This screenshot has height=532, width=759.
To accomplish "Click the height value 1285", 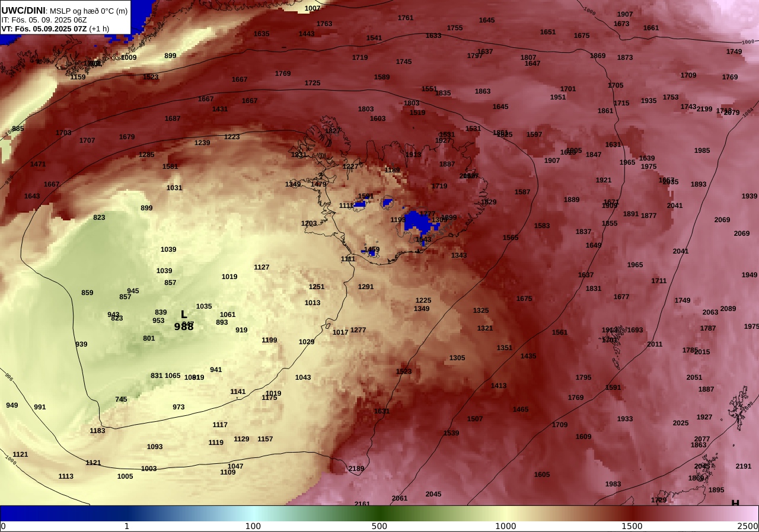I will click(x=146, y=155).
